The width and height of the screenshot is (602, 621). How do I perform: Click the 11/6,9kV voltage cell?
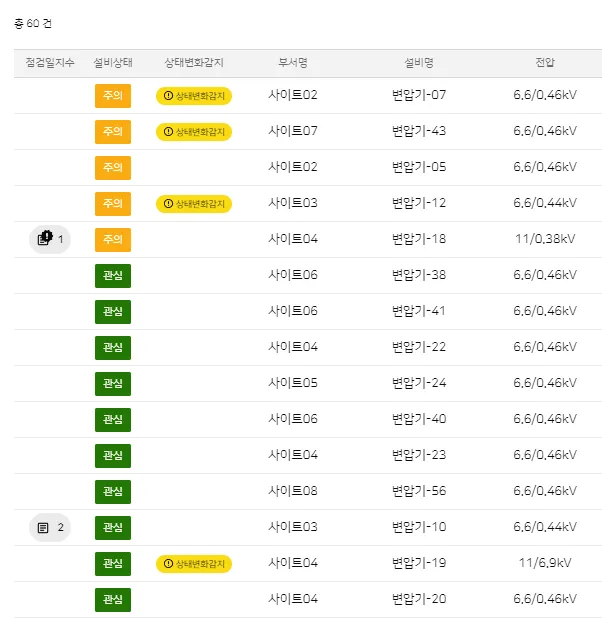[x=545, y=564]
